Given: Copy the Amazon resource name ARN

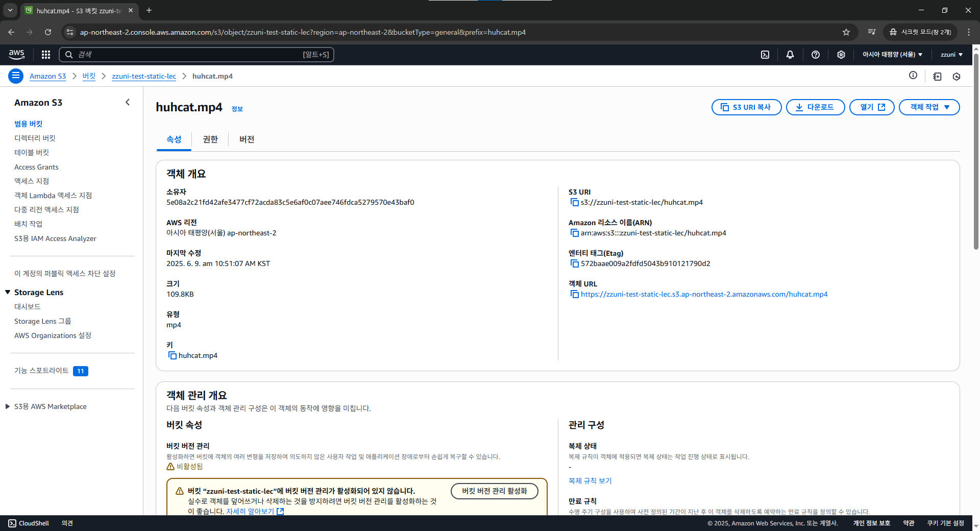Looking at the screenshot, I should 574,233.
